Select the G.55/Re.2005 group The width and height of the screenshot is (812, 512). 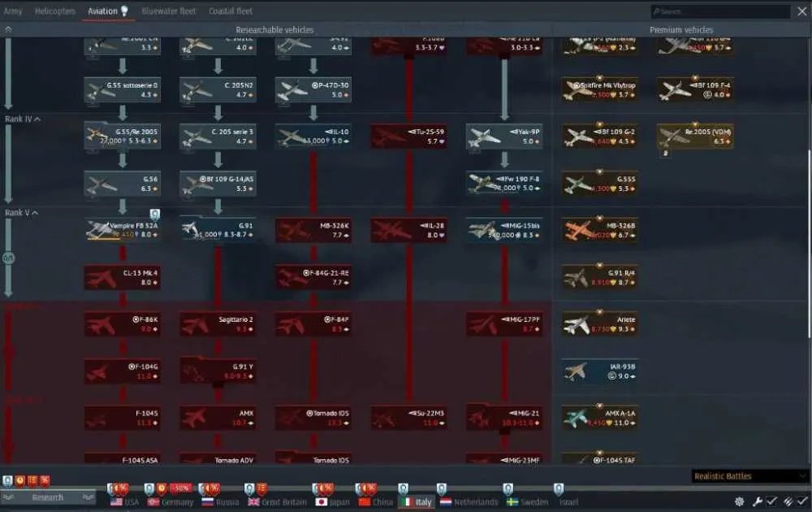pyautogui.click(x=123, y=137)
